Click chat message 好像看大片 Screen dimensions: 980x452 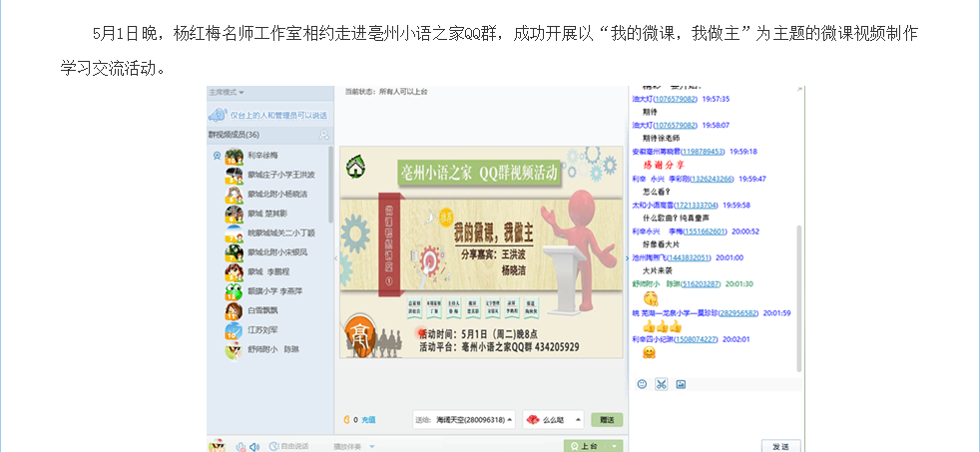[x=662, y=243]
